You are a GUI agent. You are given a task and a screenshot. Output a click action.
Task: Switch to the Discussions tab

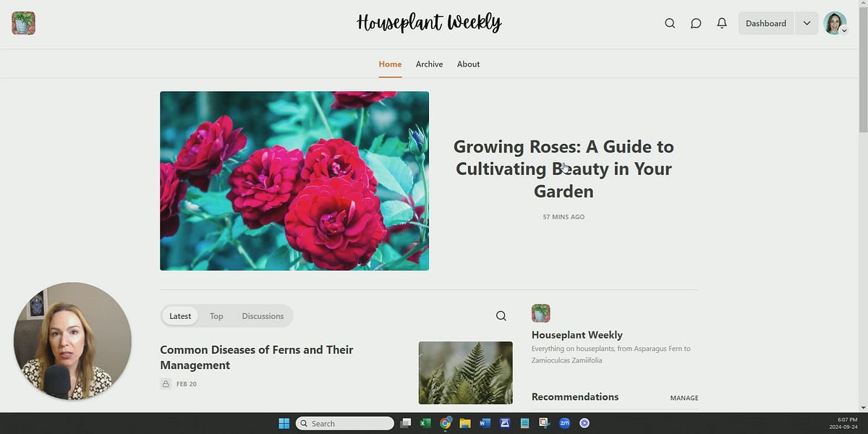(262, 315)
